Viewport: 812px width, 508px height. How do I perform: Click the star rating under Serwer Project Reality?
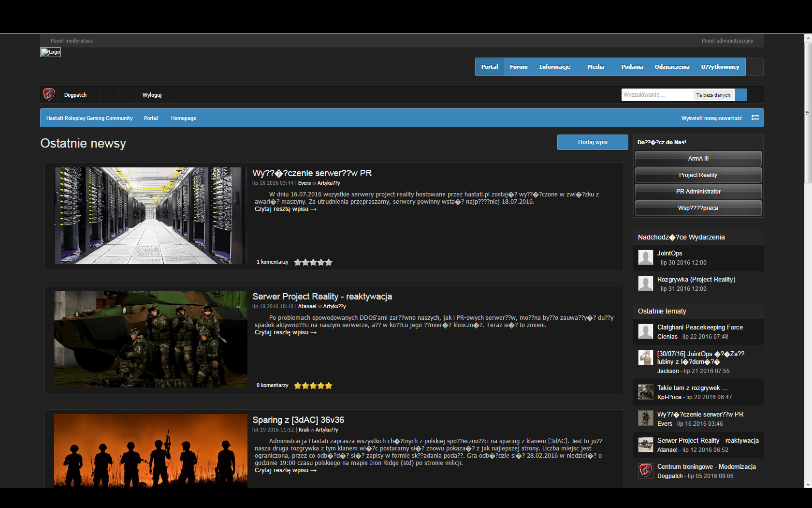click(313, 386)
